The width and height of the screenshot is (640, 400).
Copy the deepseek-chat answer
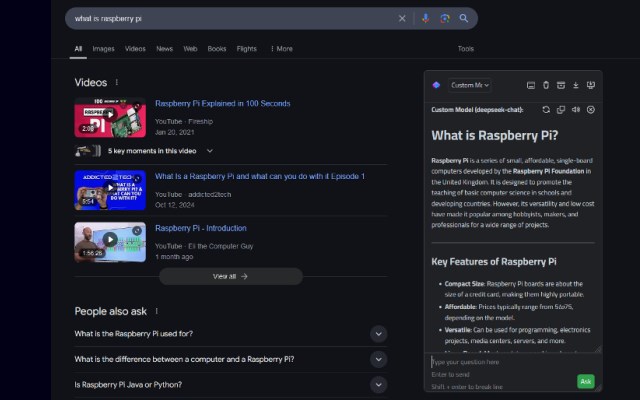pos(561,110)
